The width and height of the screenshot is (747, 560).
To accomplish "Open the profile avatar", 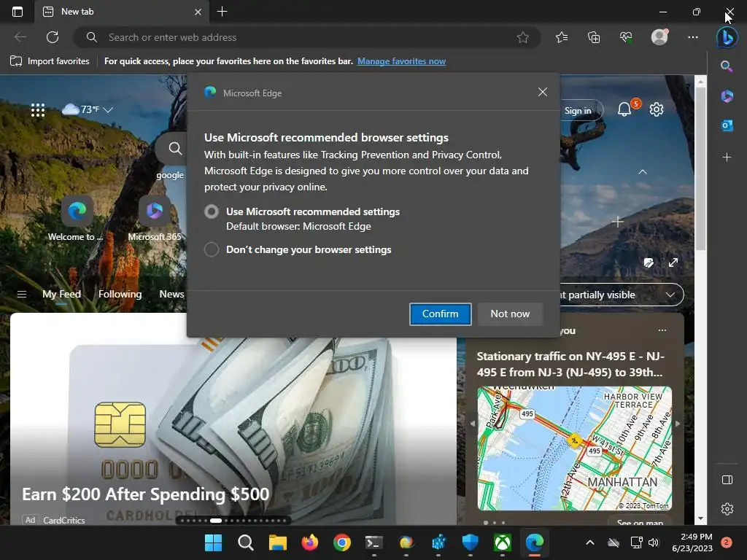I will click(x=659, y=37).
